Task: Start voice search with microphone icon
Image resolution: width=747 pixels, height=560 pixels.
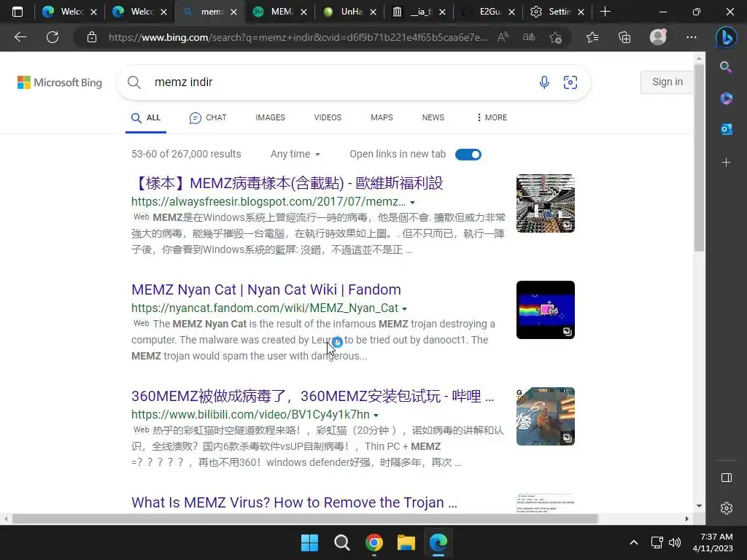Action: (544, 82)
